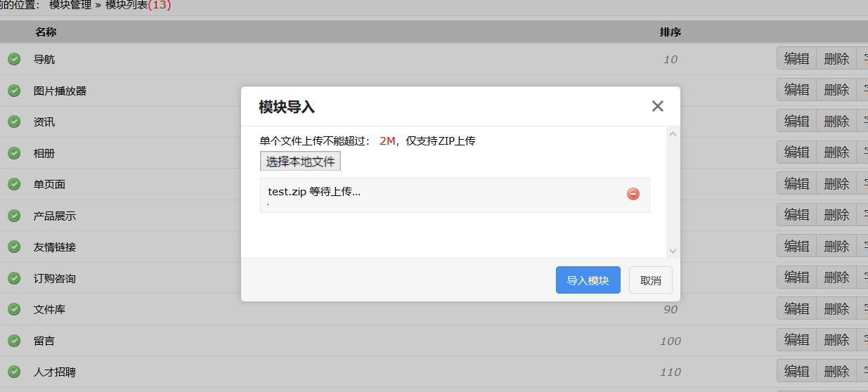This screenshot has height=392, width=868.
Task: Click the green status icon for 导航
Action: click(x=14, y=59)
